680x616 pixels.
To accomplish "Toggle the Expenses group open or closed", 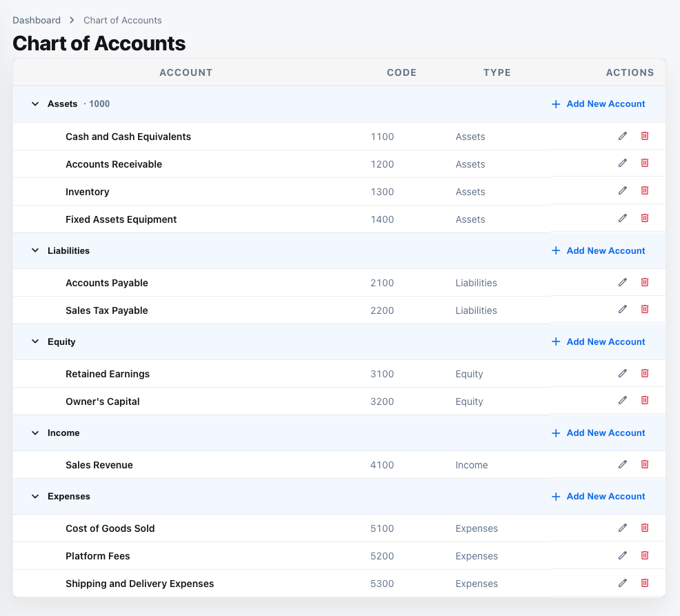I will [x=35, y=496].
